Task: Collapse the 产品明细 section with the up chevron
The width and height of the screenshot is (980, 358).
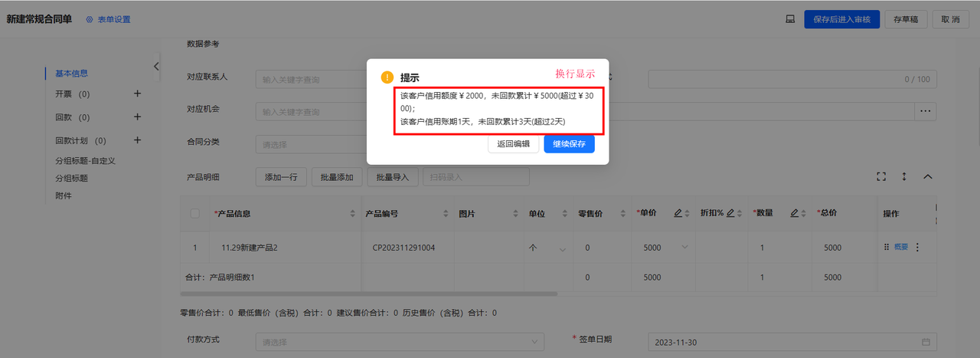Action: pyautogui.click(x=927, y=176)
